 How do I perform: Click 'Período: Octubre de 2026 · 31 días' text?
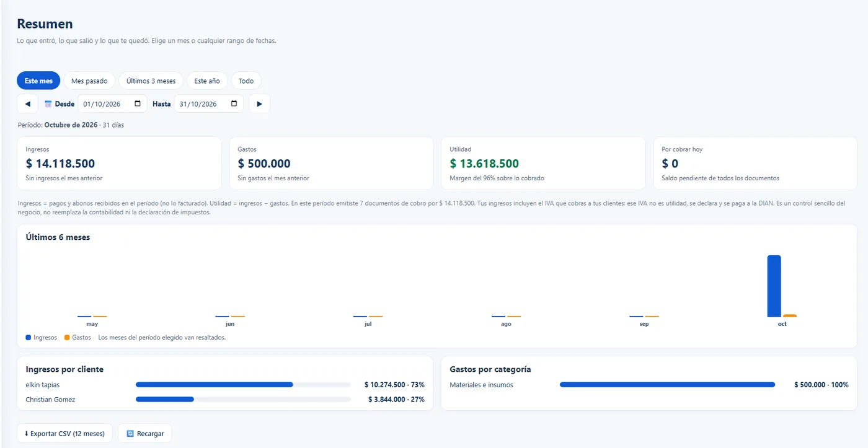71,125
